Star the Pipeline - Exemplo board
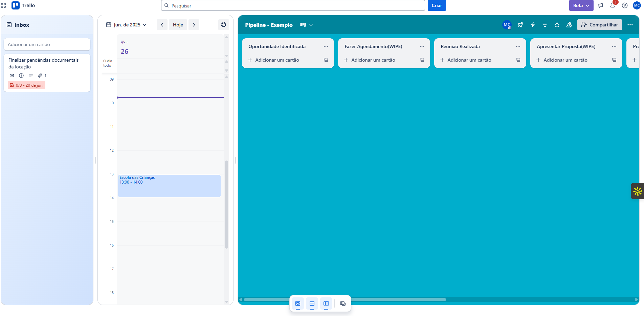The width and height of the screenshot is (644, 316). coord(557,25)
